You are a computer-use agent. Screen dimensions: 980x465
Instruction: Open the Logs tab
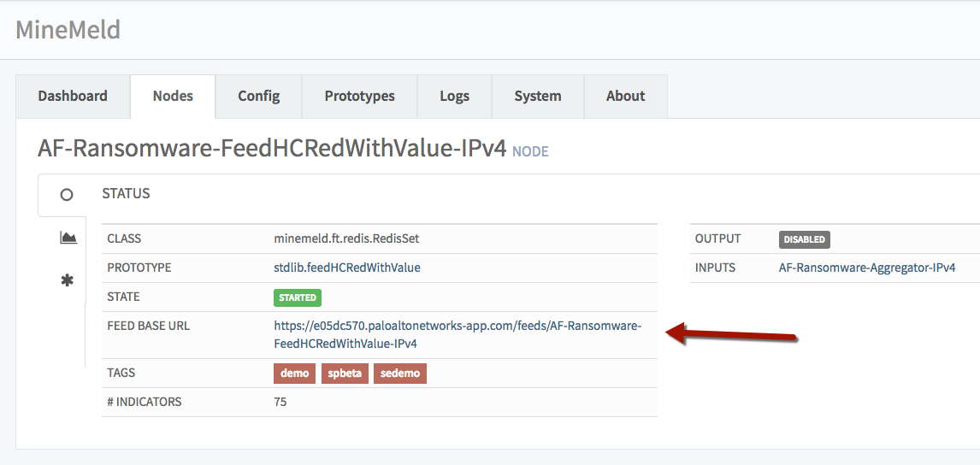[454, 96]
